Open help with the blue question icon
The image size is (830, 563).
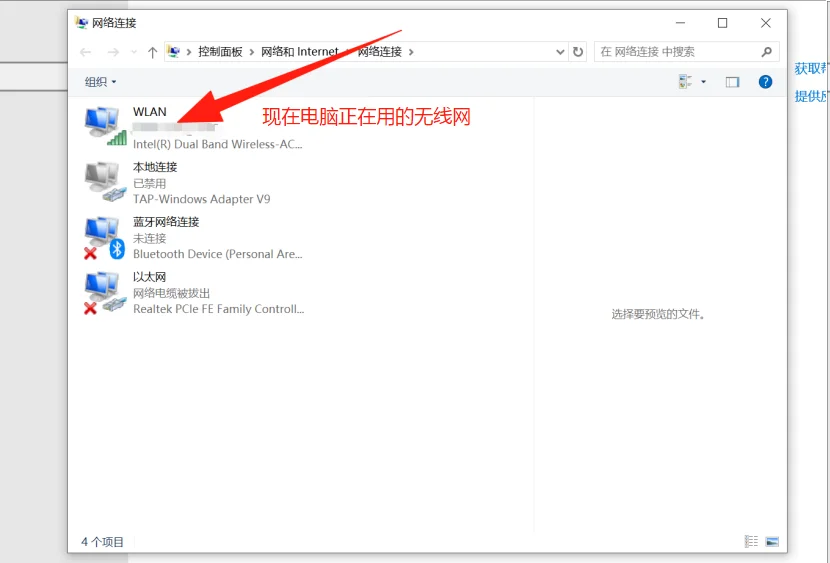765,81
